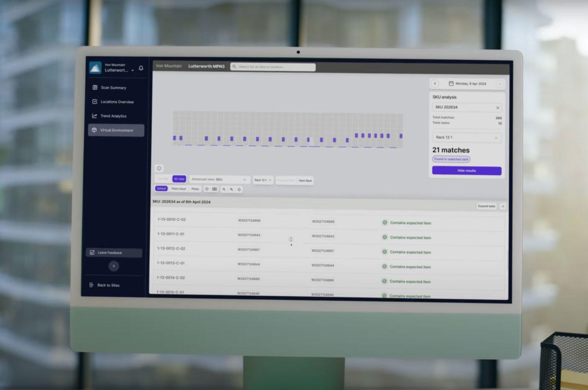Viewport: 588px width, 390px height.
Task: Select the Photo render mode
Action: pyautogui.click(x=195, y=189)
